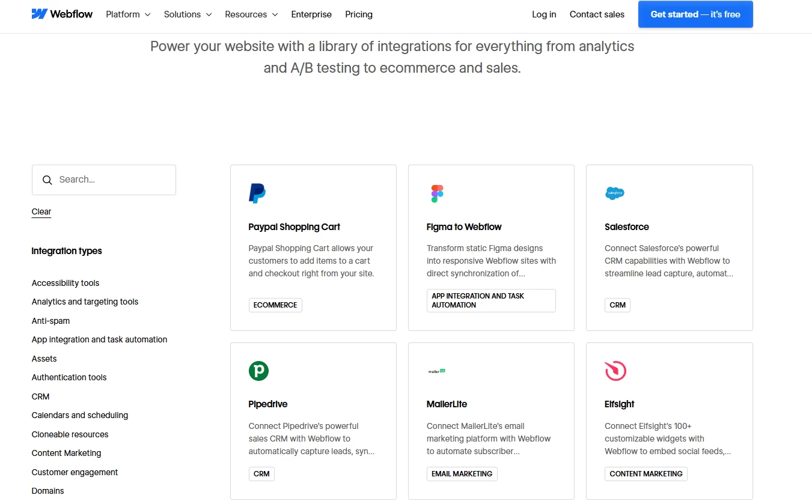Screen dimensions: 812x504
Task: Expand the Platform dropdown menu
Action: 128,14
